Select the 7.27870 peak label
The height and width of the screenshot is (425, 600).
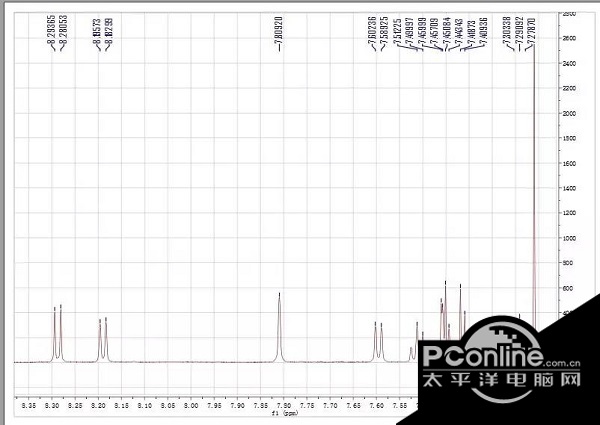531,32
